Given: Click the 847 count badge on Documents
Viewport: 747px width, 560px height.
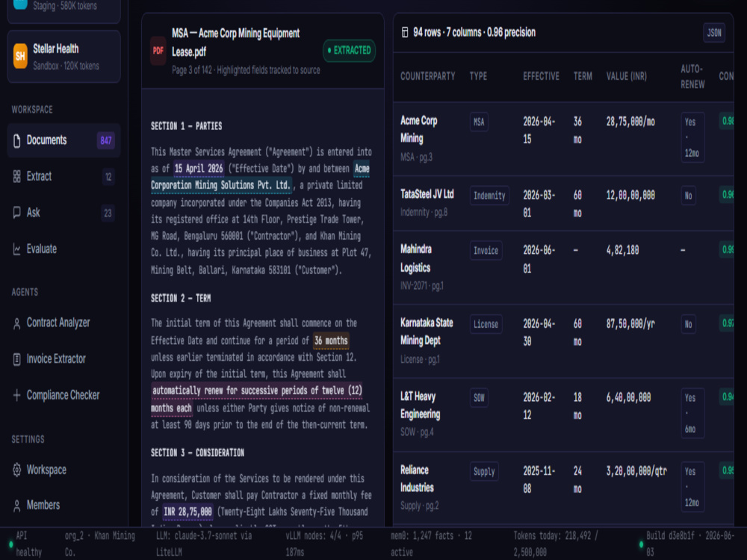Looking at the screenshot, I should coord(106,140).
